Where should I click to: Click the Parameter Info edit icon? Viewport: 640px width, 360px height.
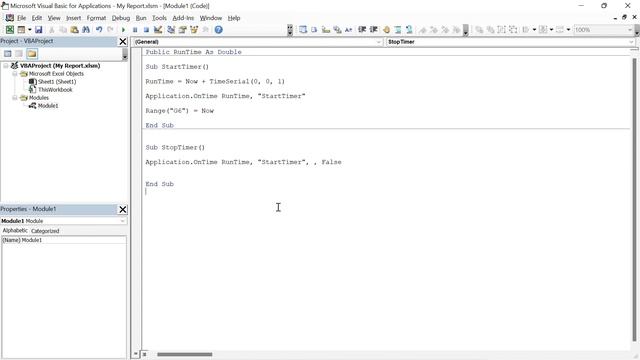click(x=337, y=30)
